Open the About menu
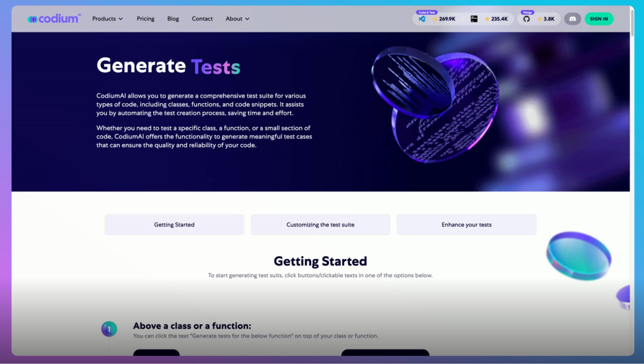644x364 pixels. (237, 19)
